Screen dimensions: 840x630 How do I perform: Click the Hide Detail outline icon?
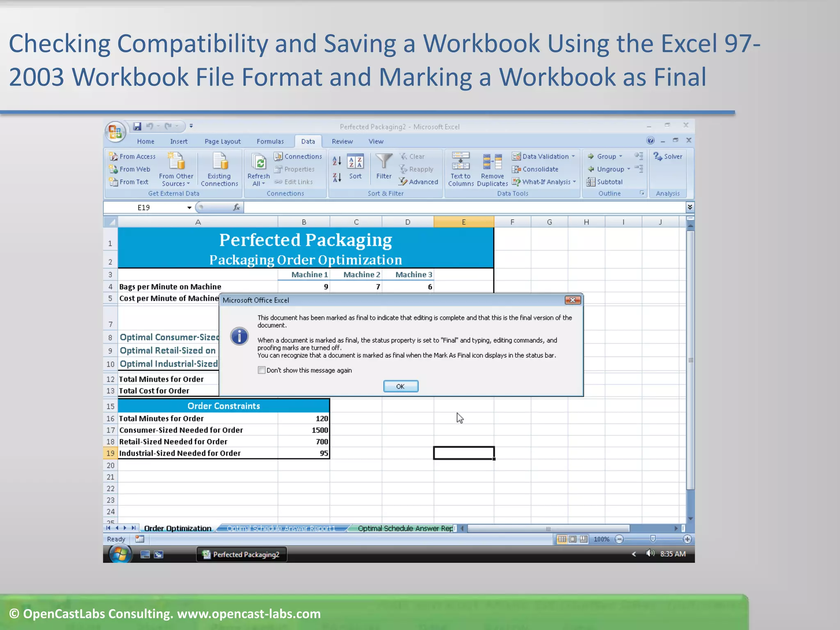pyautogui.click(x=639, y=169)
